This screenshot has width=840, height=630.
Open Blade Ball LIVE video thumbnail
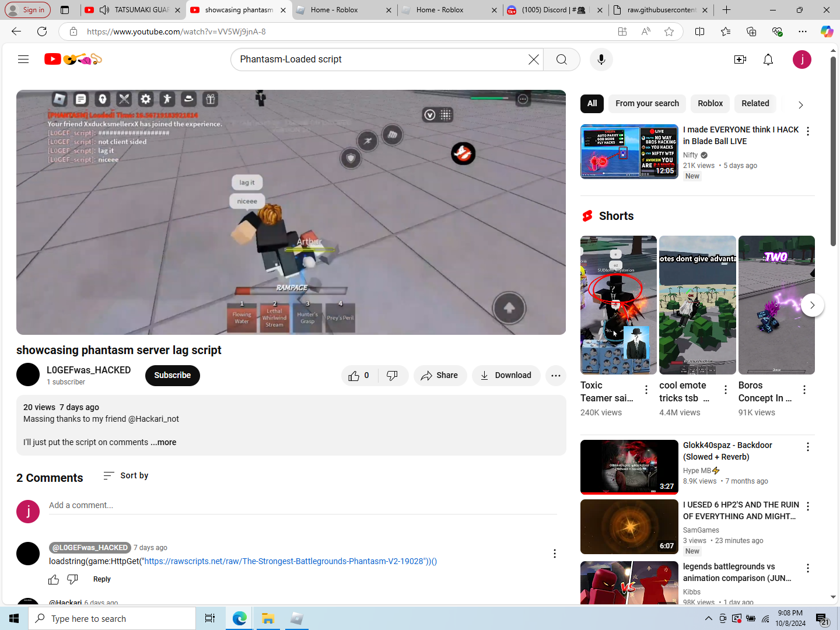point(629,152)
